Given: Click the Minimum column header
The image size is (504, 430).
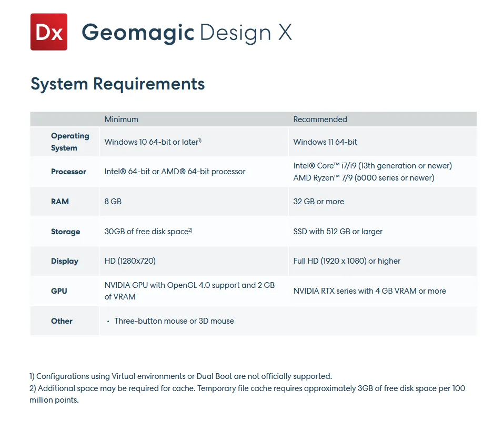Looking at the screenshot, I should (121, 119).
